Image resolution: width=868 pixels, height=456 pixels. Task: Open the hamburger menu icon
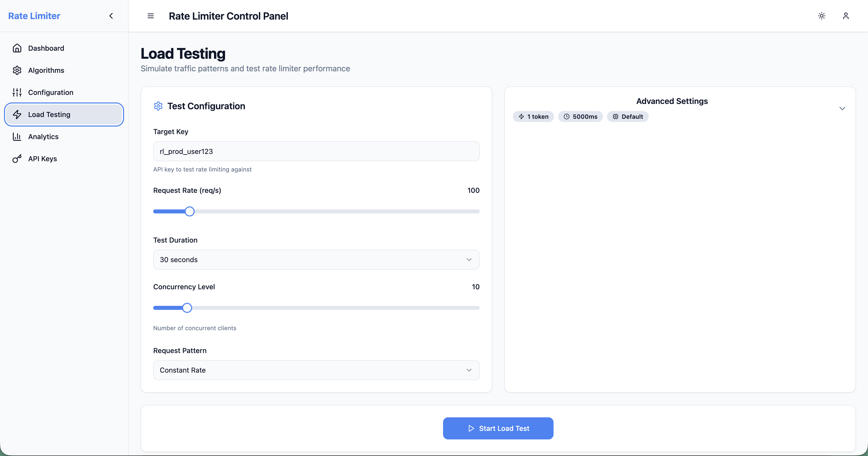pyautogui.click(x=151, y=16)
